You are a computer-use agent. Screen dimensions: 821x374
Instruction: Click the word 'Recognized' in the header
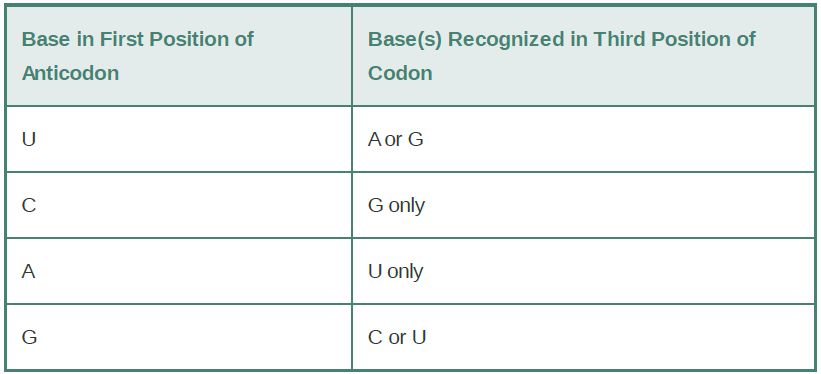[506, 39]
